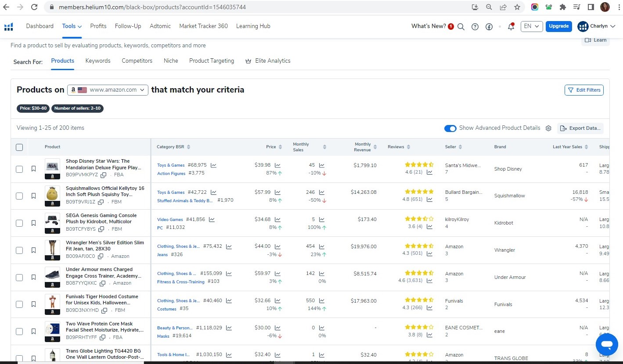Select all products with the header checkbox
623x364 pixels.
(19, 147)
